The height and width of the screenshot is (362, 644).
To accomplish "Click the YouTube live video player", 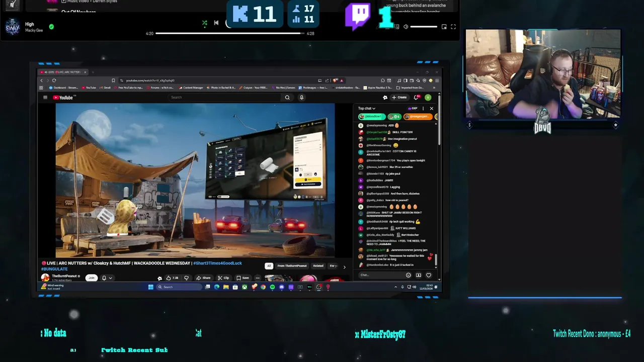I will tap(195, 180).
